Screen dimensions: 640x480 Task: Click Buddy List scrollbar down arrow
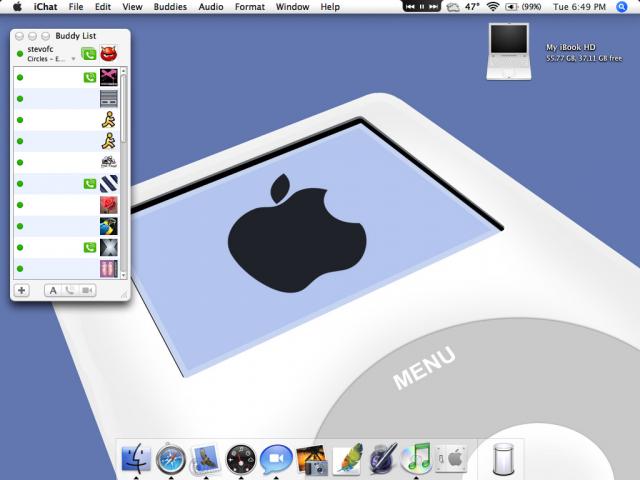(x=124, y=276)
